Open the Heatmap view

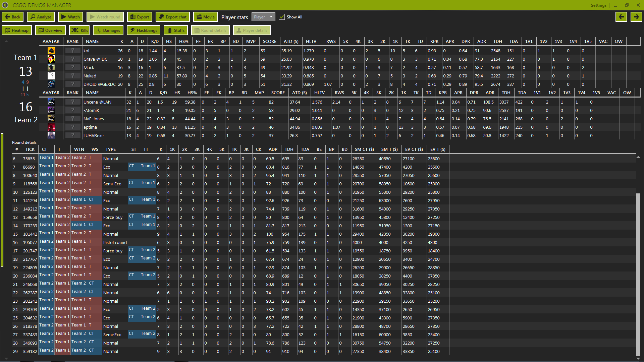pyautogui.click(x=17, y=31)
